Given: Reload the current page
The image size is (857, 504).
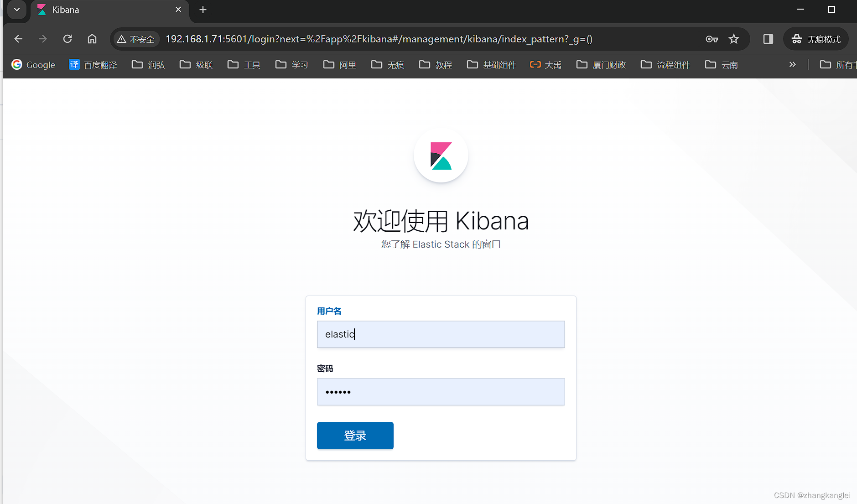Looking at the screenshot, I should [x=68, y=39].
